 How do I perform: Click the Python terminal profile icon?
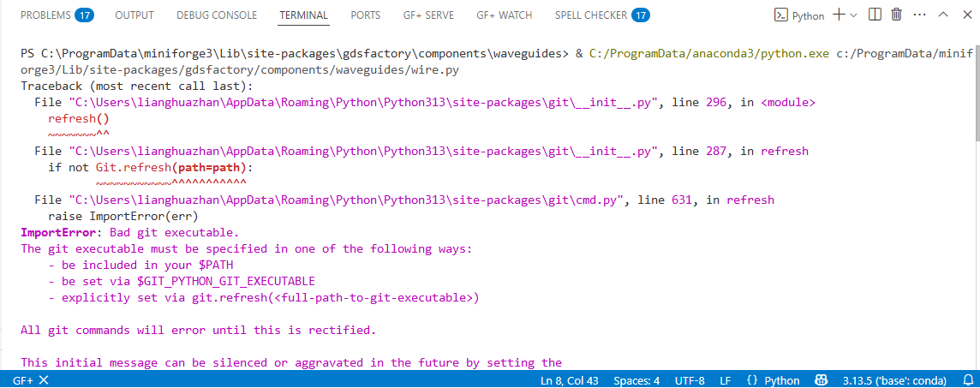[x=780, y=15]
